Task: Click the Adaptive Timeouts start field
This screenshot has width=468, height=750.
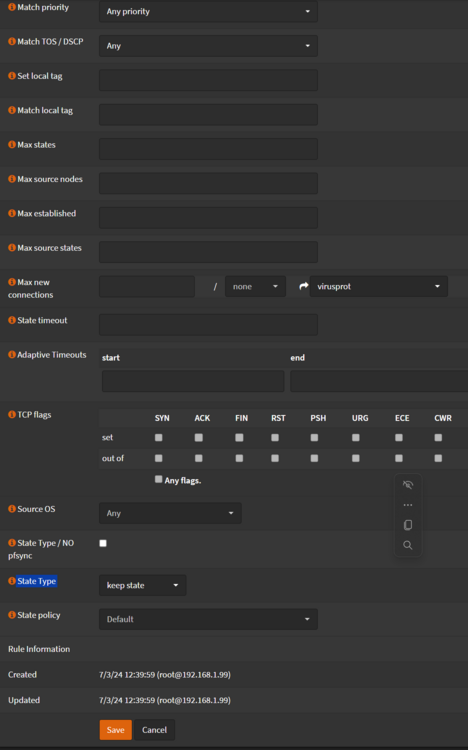Action: coord(193,381)
